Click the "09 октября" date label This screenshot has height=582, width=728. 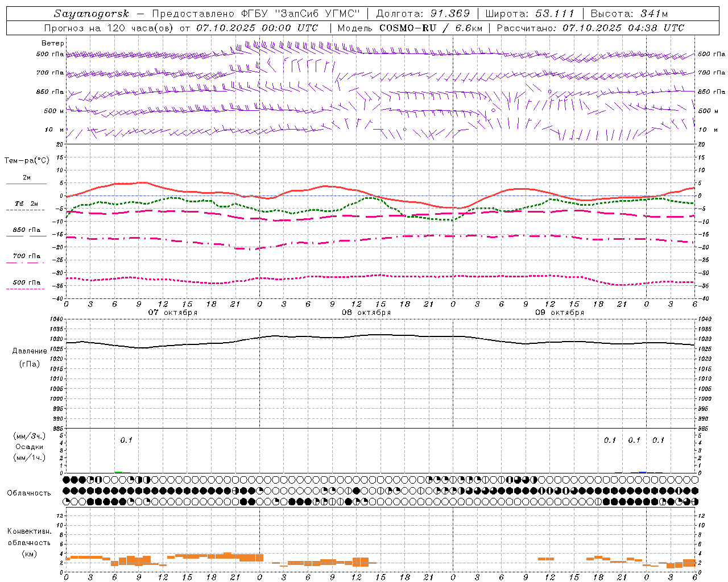560,313
